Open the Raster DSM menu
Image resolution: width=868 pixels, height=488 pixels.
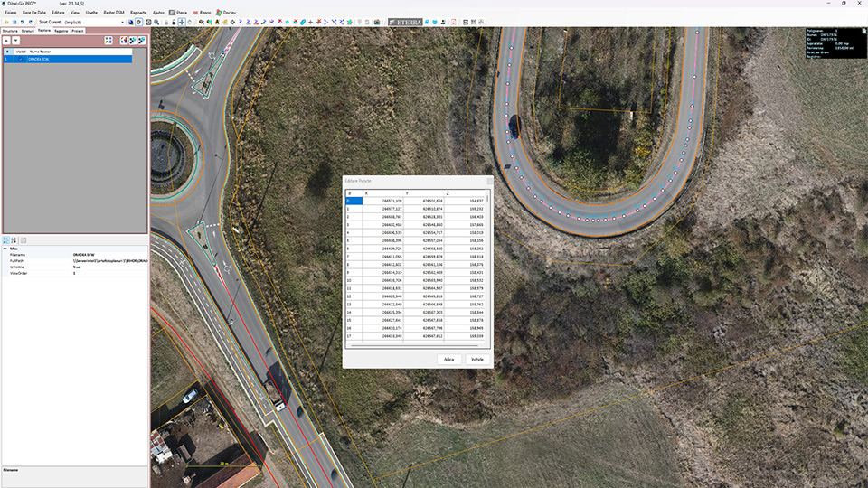114,13
